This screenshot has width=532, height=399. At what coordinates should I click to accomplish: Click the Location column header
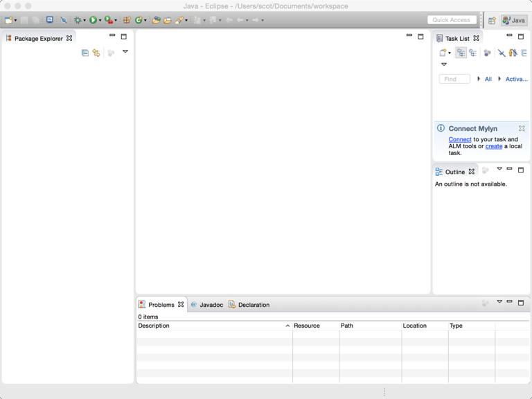pyautogui.click(x=425, y=326)
